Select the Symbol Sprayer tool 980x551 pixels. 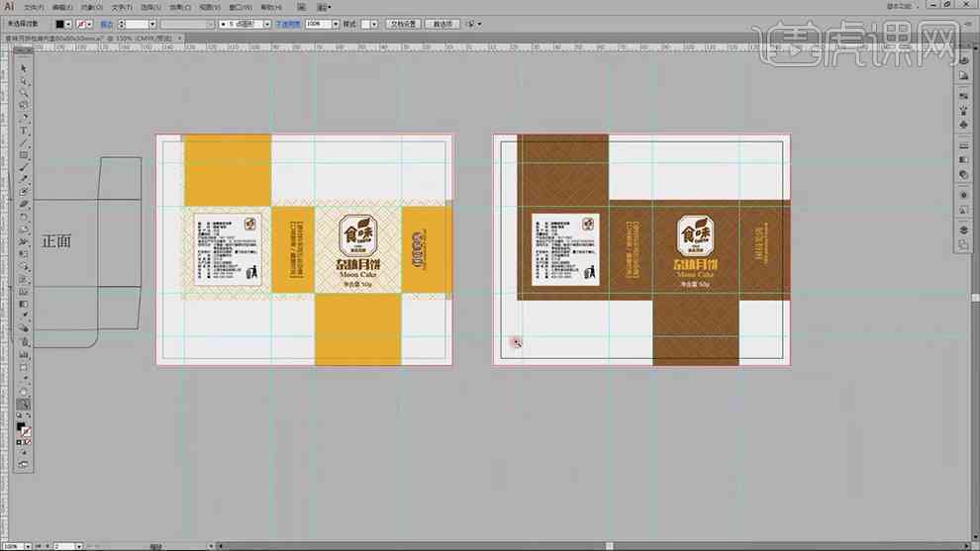point(24,341)
